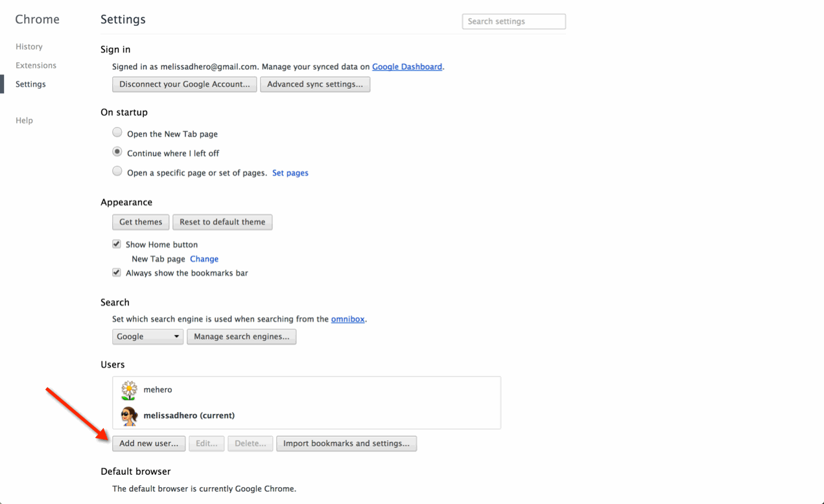
Task: Open Advanced sync settings
Action: point(315,84)
